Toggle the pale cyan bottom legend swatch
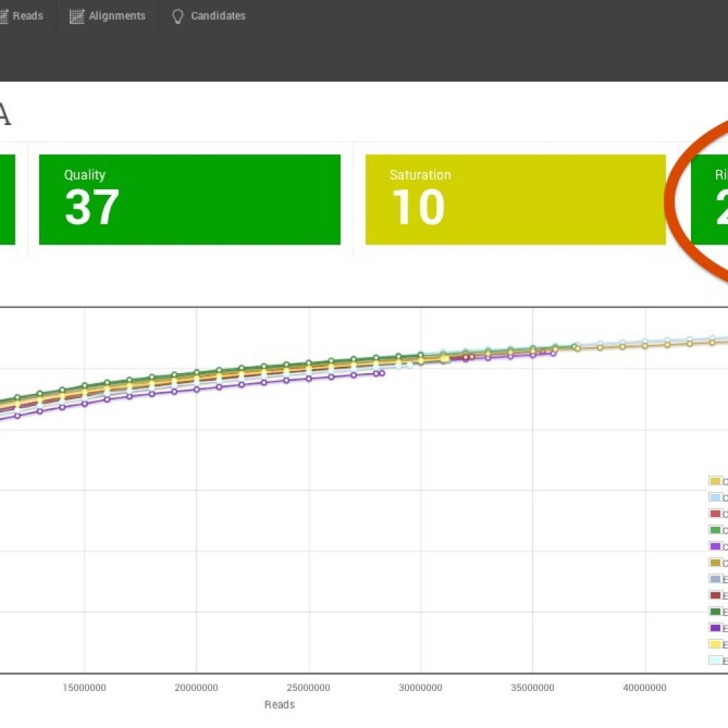Image resolution: width=728 pixels, height=728 pixels. 715,660
